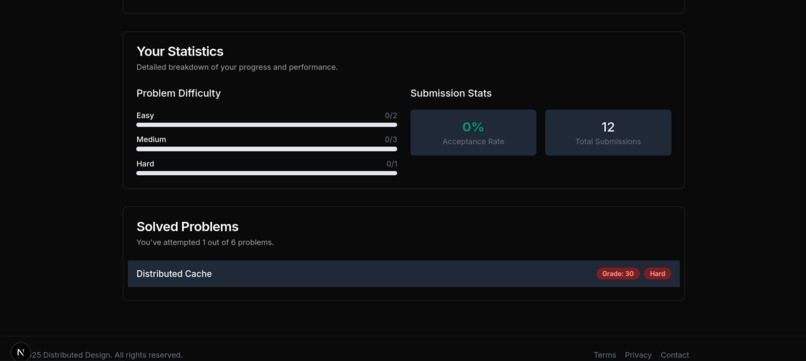
Task: Click the Hard 0/1 count
Action: [x=392, y=164]
